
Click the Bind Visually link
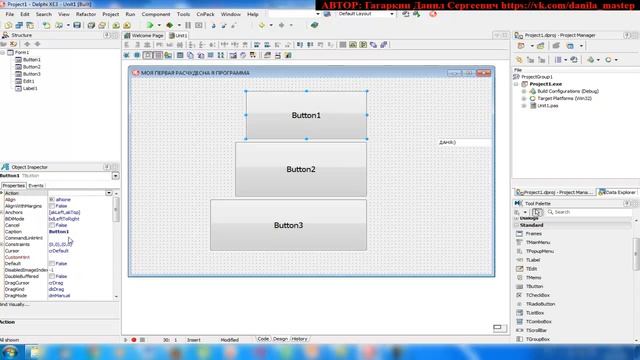point(14,304)
